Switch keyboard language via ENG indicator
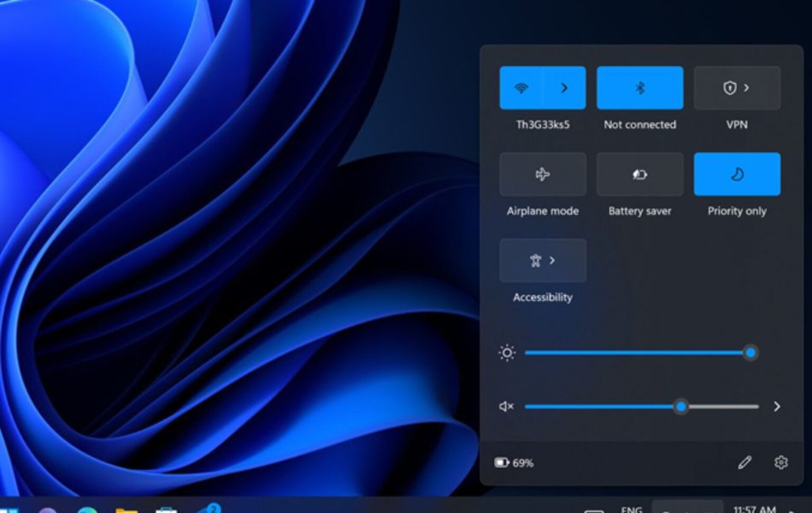 click(632, 509)
